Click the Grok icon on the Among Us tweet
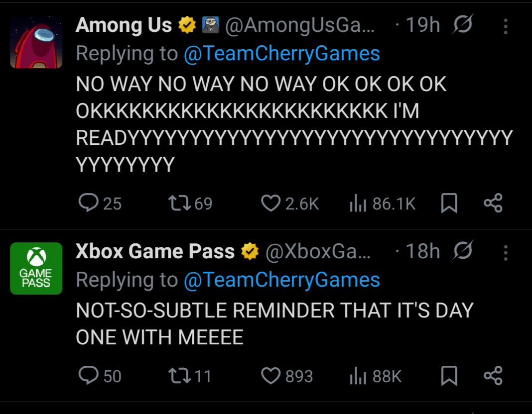The width and height of the screenshot is (532, 414). 462,24
